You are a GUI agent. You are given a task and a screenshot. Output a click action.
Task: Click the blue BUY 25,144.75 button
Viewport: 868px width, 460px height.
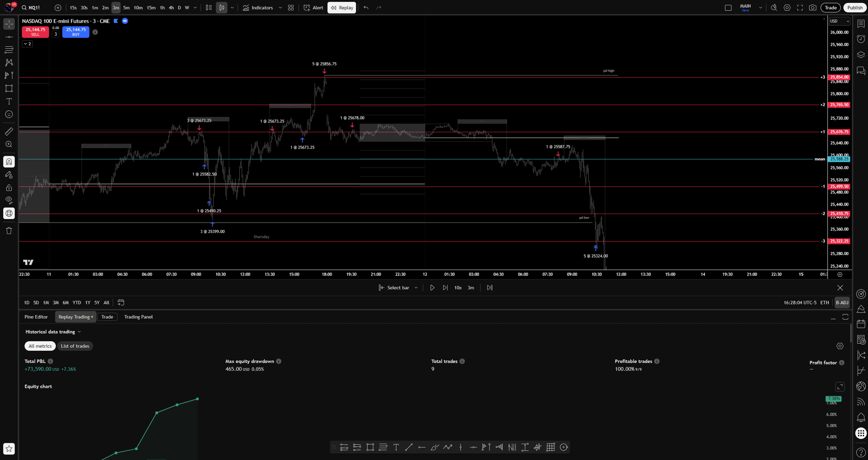coord(76,32)
